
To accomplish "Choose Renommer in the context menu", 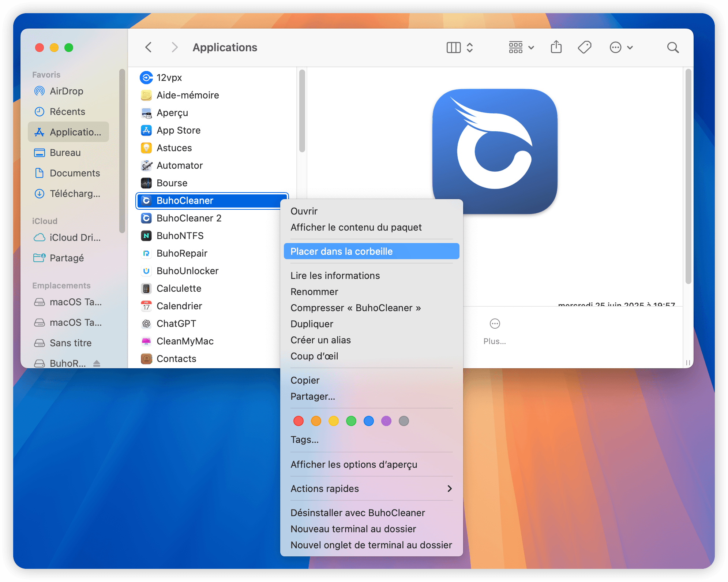I will 371,292.
